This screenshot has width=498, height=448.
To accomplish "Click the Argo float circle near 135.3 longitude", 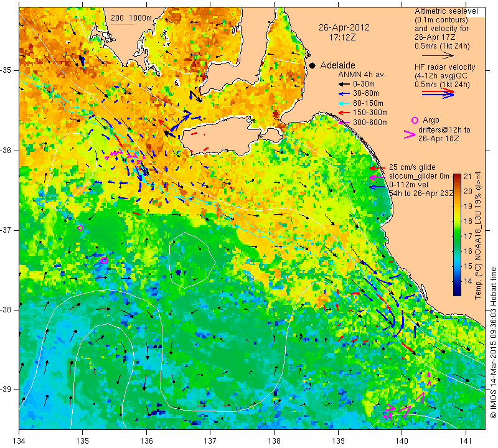I will [104, 261].
